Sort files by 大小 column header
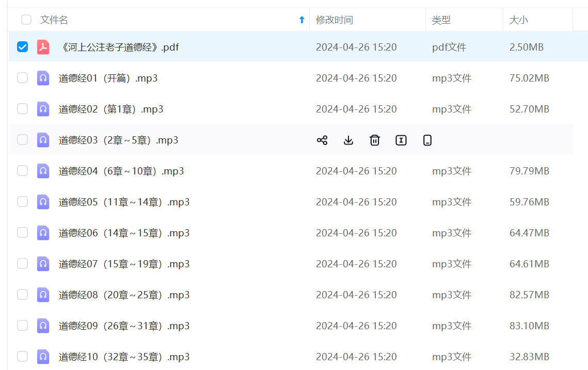The width and height of the screenshot is (588, 370). [519, 20]
